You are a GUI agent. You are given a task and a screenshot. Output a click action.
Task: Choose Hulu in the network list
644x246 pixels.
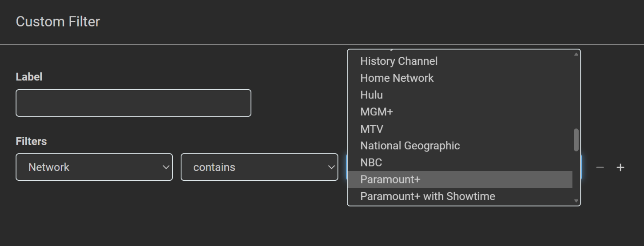(x=371, y=95)
